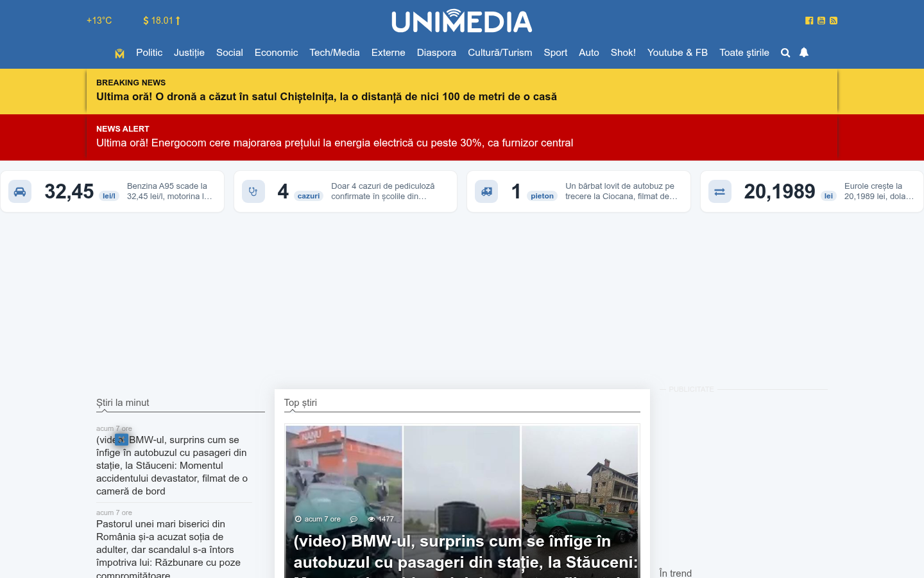Open the Externe section
924x578 pixels.
click(x=388, y=53)
